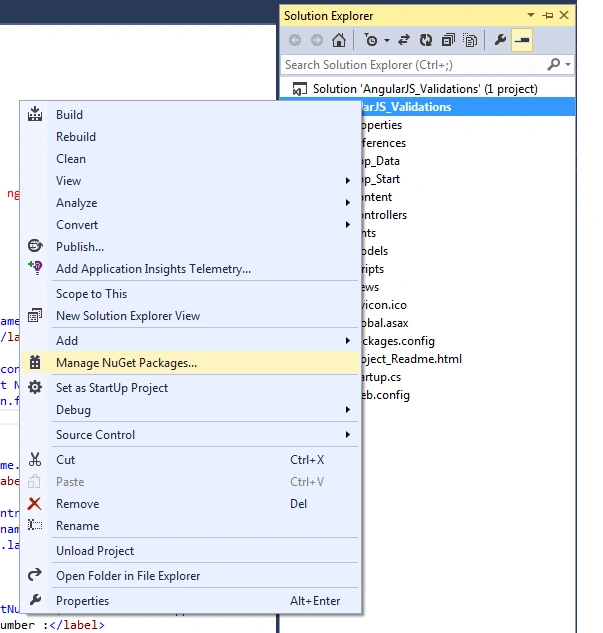Choose Cut from the context menu
Image resolution: width=603 pixels, height=633 pixels.
coord(191,460)
